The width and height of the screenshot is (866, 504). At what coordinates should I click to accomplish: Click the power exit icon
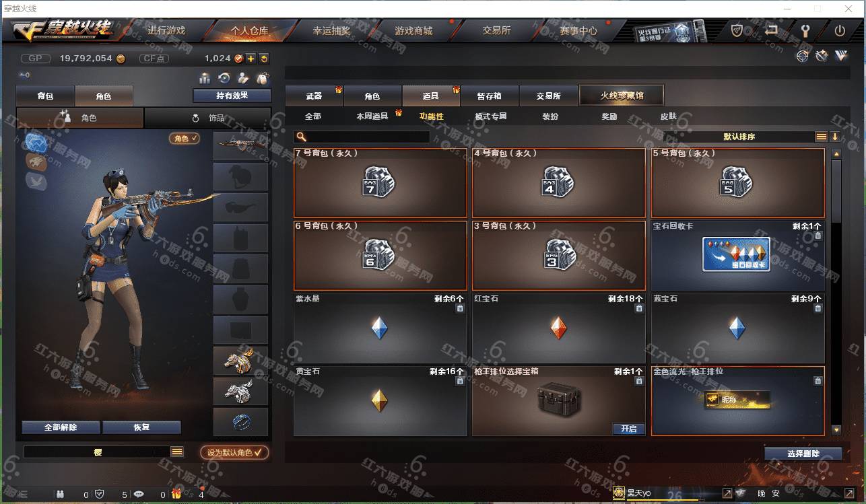(x=840, y=30)
